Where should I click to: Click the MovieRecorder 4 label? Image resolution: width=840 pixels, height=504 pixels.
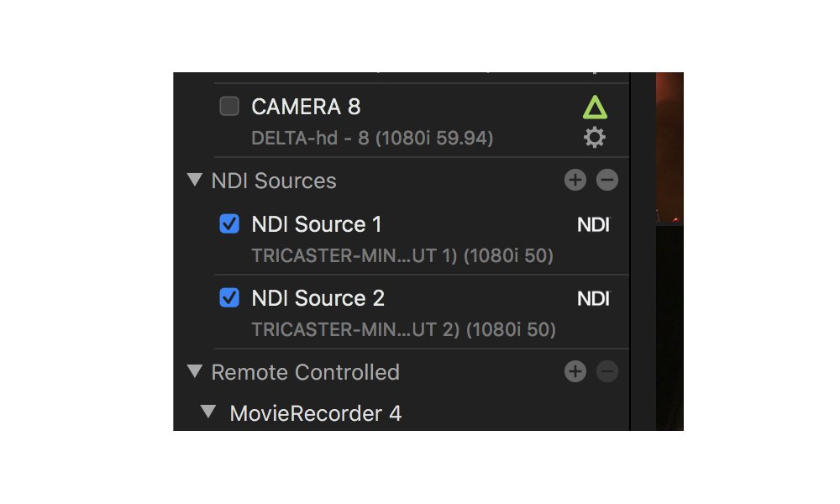pos(315,413)
